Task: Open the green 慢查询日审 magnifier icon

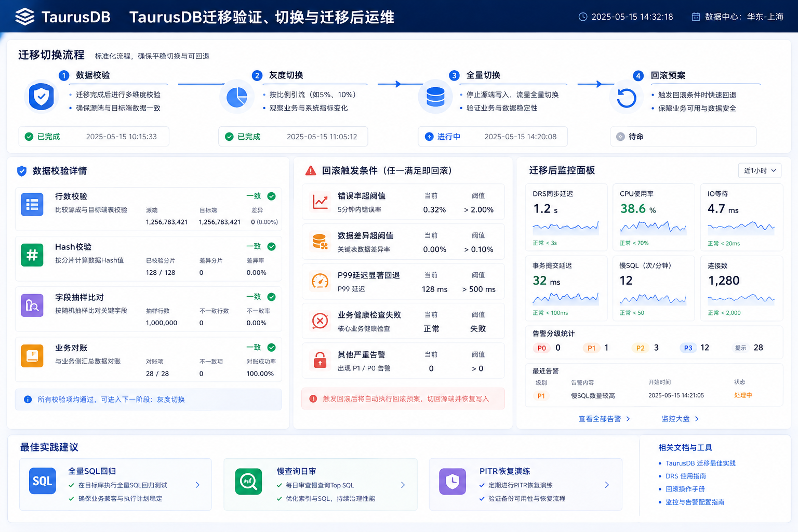Action: pyautogui.click(x=248, y=481)
